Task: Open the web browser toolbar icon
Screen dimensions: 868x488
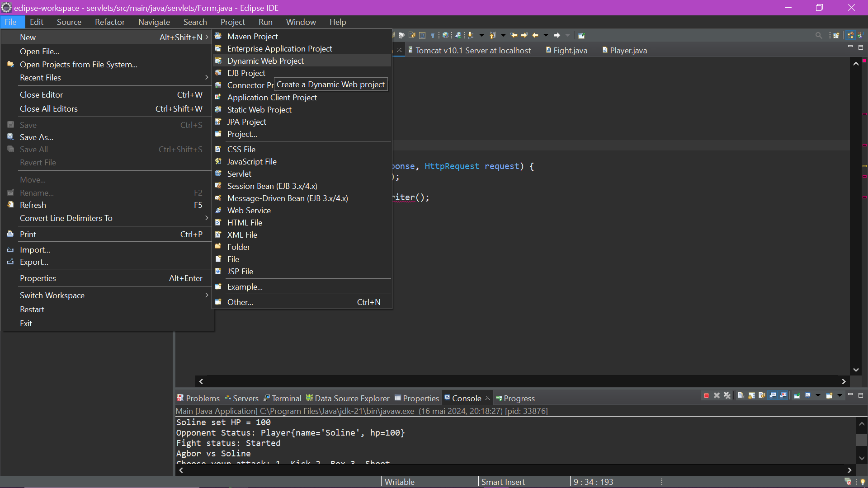Action: (445, 35)
